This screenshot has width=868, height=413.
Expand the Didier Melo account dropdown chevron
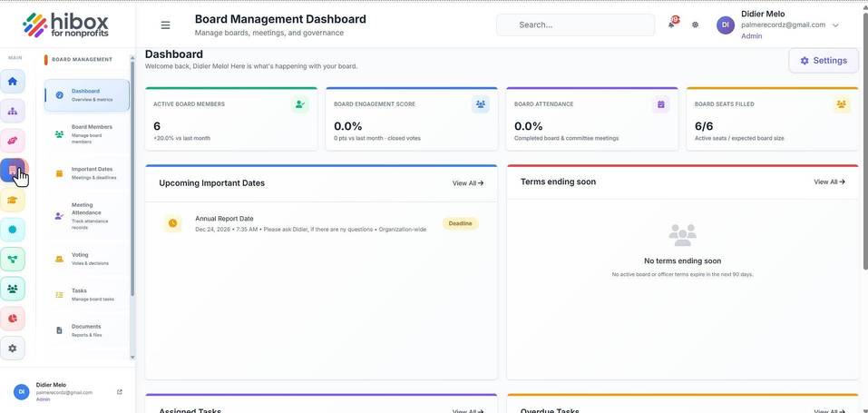click(835, 25)
